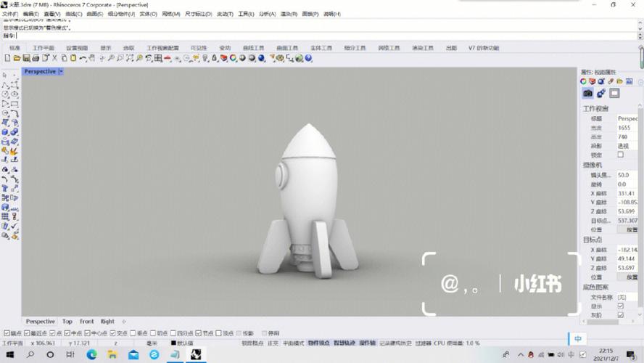Toggle the 显示 show wallpaper checkbox
This screenshot has height=363, width=644.
(x=621, y=306)
